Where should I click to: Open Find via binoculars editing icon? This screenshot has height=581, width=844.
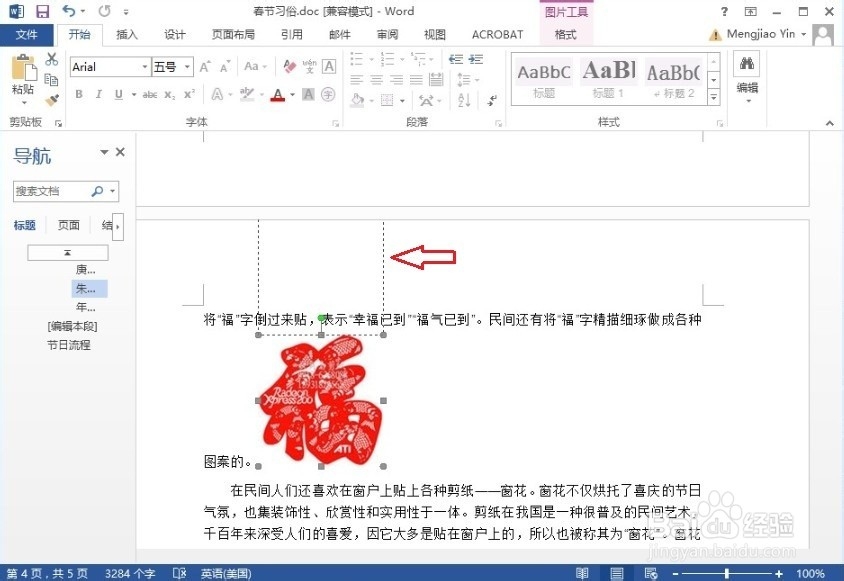coord(747,64)
